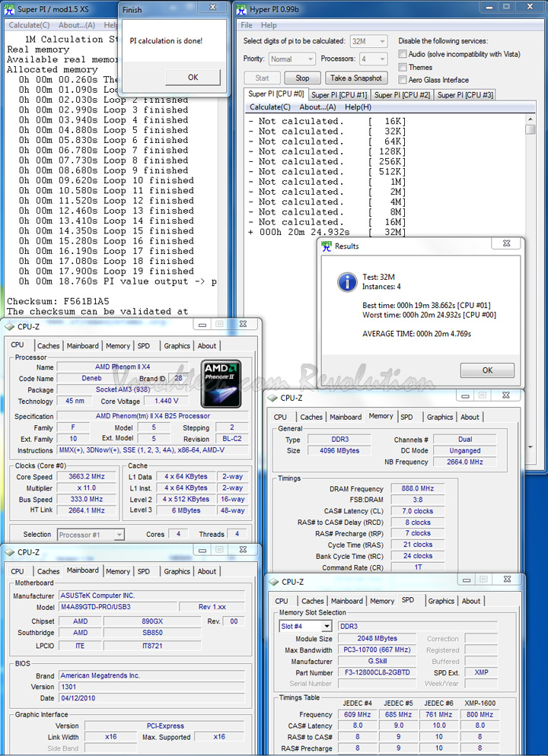
Task: Open the Priority Normal dropdown
Action: (x=292, y=59)
